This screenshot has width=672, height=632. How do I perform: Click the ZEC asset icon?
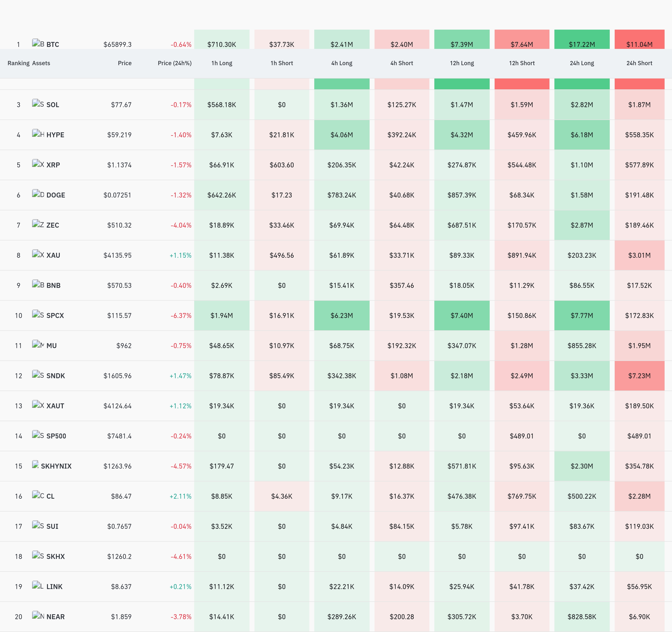click(38, 224)
